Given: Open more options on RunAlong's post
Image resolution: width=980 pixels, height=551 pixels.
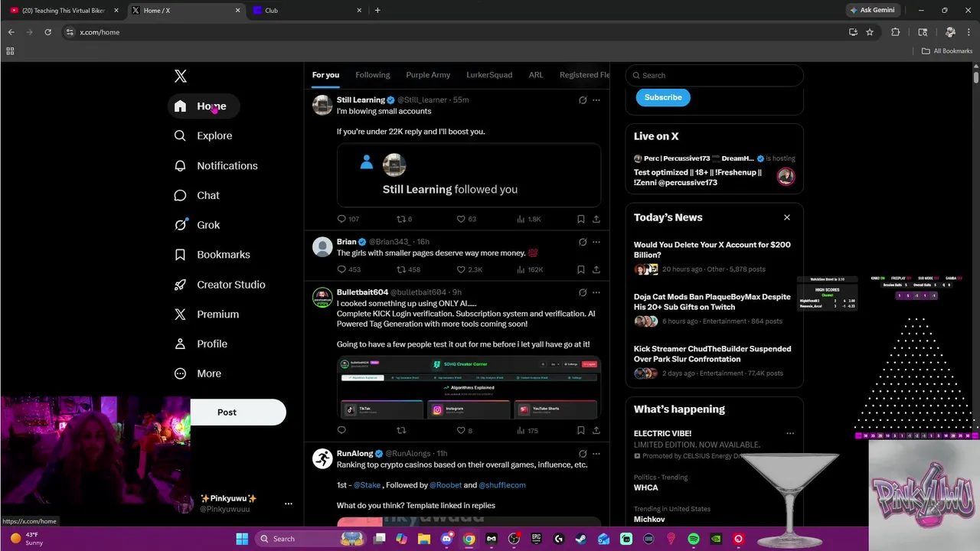Looking at the screenshot, I should [x=596, y=454].
